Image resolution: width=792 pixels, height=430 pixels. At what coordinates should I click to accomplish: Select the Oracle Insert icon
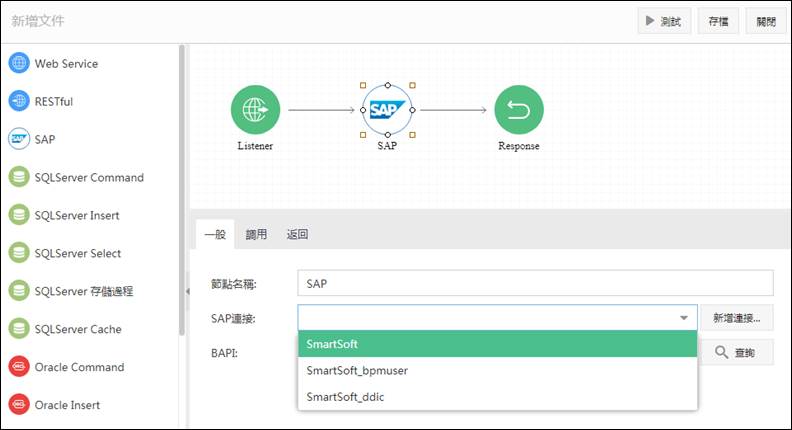tap(19, 404)
